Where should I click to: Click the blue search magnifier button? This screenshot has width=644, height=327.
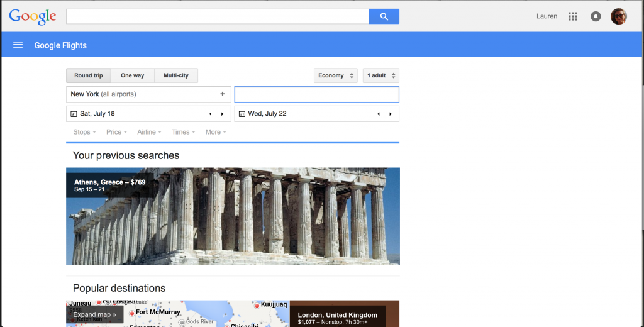(x=384, y=16)
